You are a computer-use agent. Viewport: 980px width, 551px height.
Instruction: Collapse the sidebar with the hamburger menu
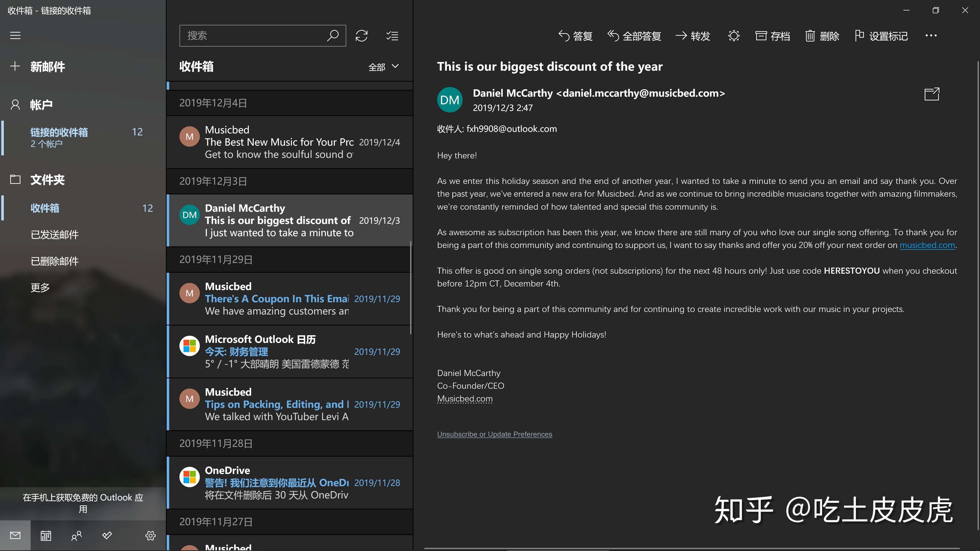15,35
